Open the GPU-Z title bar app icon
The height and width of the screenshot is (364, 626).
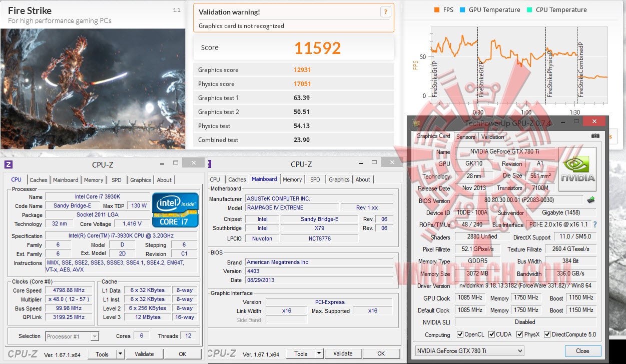click(x=415, y=123)
